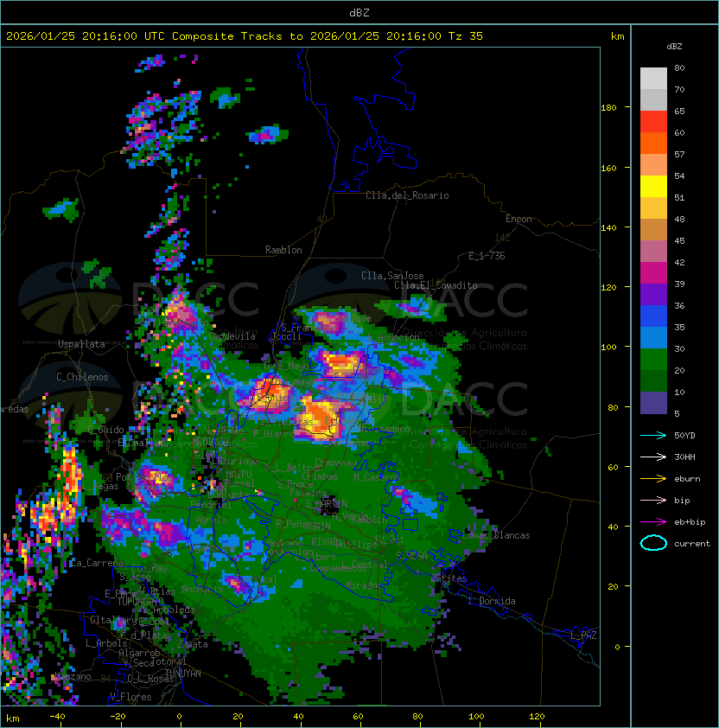Select the red 60–65 dBZ legend swatch

[x=653, y=122]
